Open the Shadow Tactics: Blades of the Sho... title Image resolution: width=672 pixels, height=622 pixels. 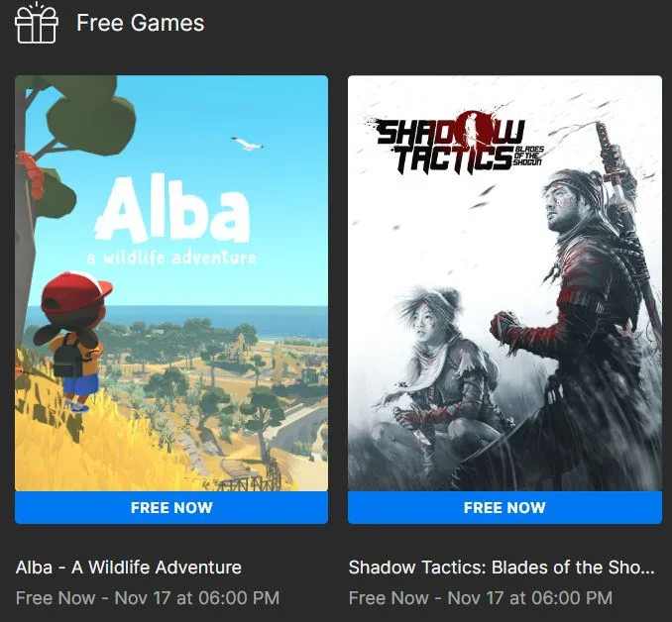coord(502,568)
